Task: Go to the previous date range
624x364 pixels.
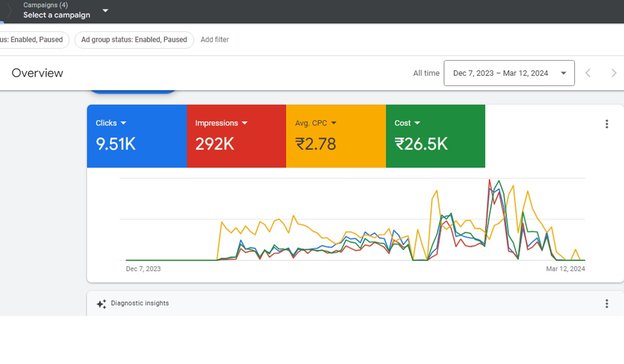Action: pos(588,73)
